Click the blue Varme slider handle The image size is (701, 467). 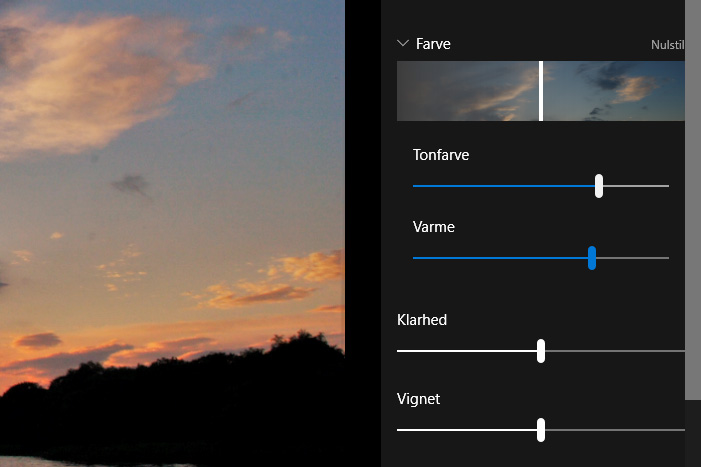click(592, 258)
